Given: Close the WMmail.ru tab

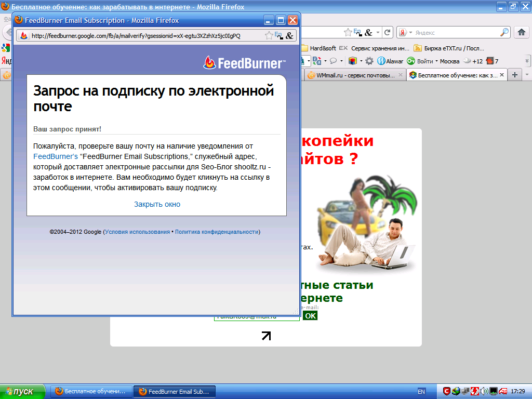Looking at the screenshot, I should point(401,75).
